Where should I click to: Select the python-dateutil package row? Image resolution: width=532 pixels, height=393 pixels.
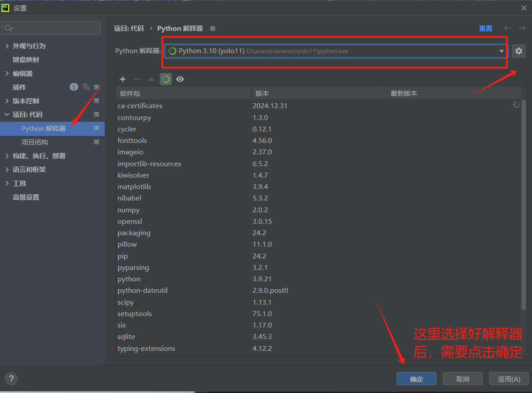[318, 291]
